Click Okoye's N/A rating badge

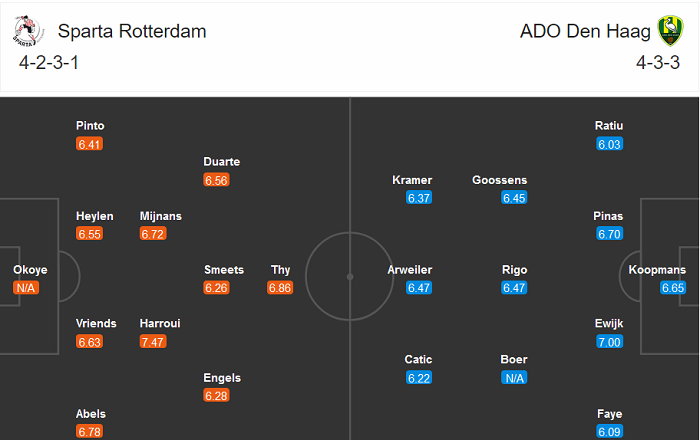(x=28, y=288)
